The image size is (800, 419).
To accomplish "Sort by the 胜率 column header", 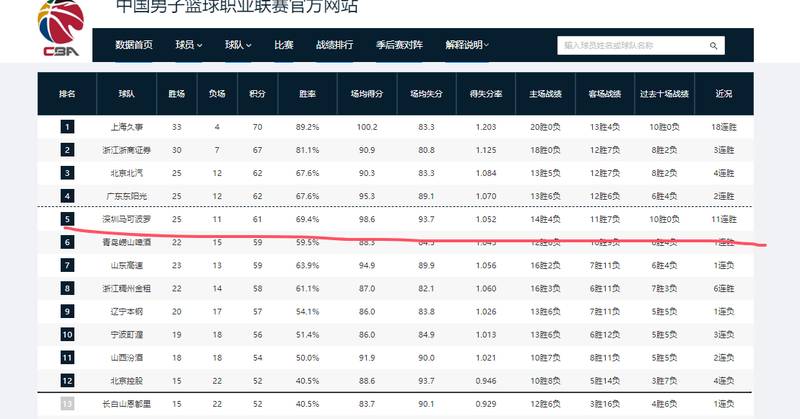I will point(307,94).
